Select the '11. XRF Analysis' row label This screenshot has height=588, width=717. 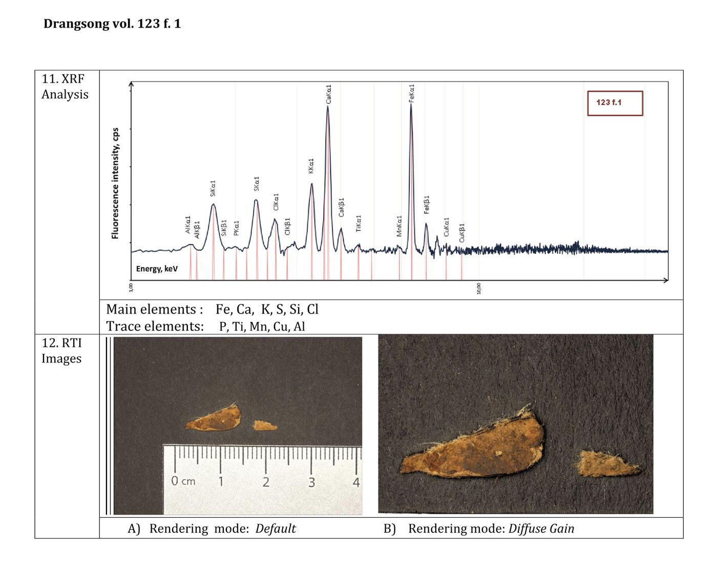click(65, 87)
